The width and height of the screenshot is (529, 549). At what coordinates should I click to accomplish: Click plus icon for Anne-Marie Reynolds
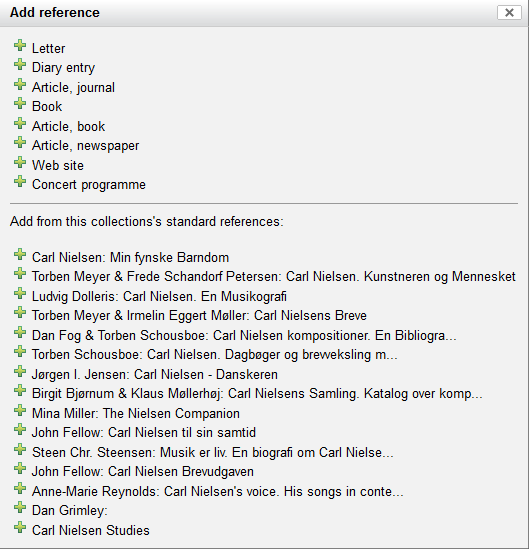click(x=20, y=488)
